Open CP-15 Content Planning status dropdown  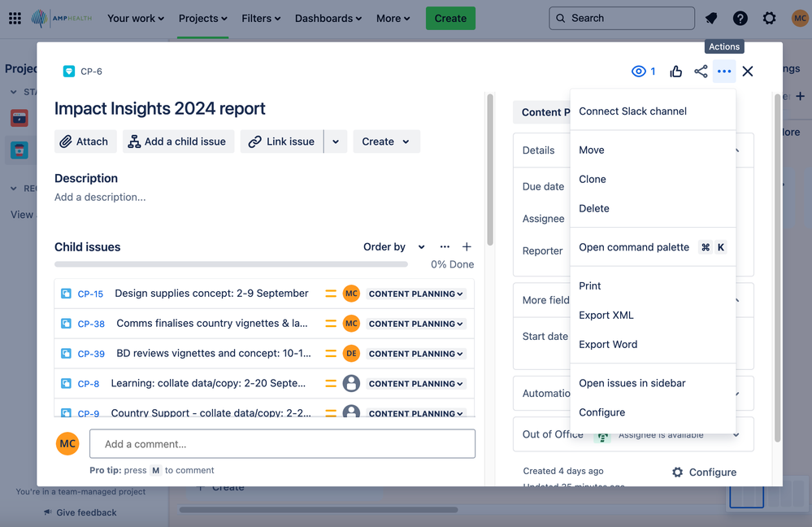click(416, 294)
